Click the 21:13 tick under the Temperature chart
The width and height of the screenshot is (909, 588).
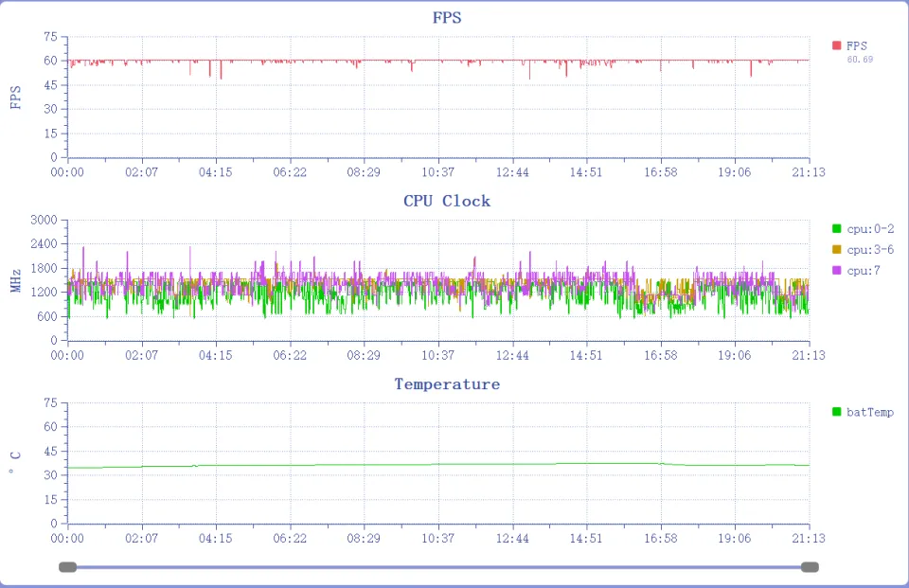click(x=809, y=539)
